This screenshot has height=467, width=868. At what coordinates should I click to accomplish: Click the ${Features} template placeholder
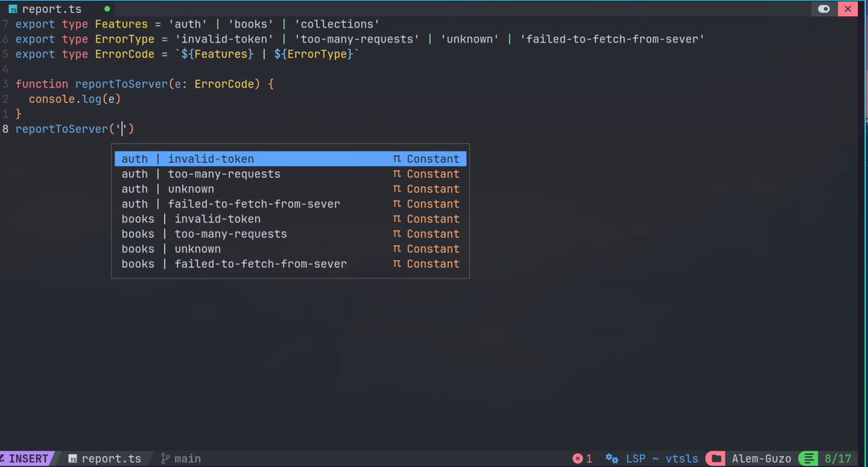pos(218,54)
